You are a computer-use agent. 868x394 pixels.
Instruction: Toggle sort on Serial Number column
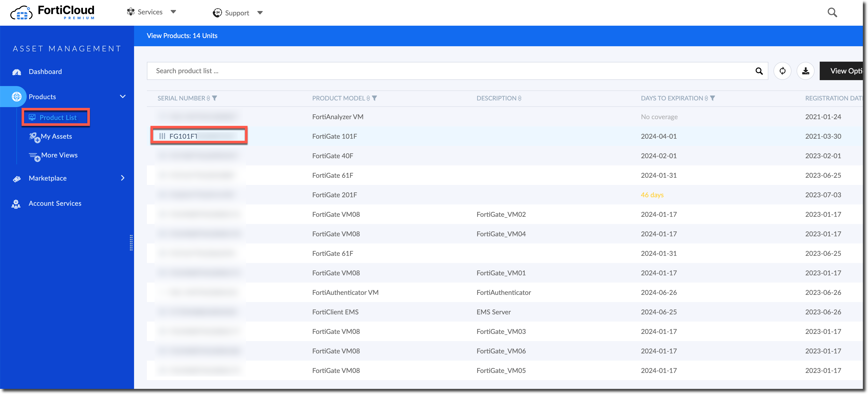click(208, 98)
